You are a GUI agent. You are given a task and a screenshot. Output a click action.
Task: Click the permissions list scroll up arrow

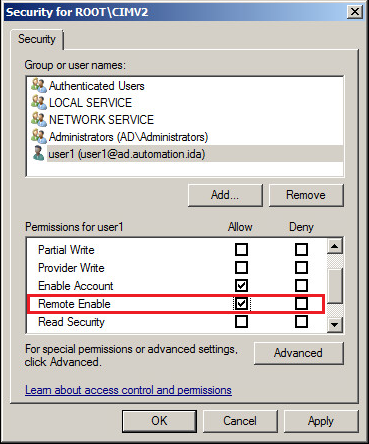(335, 247)
